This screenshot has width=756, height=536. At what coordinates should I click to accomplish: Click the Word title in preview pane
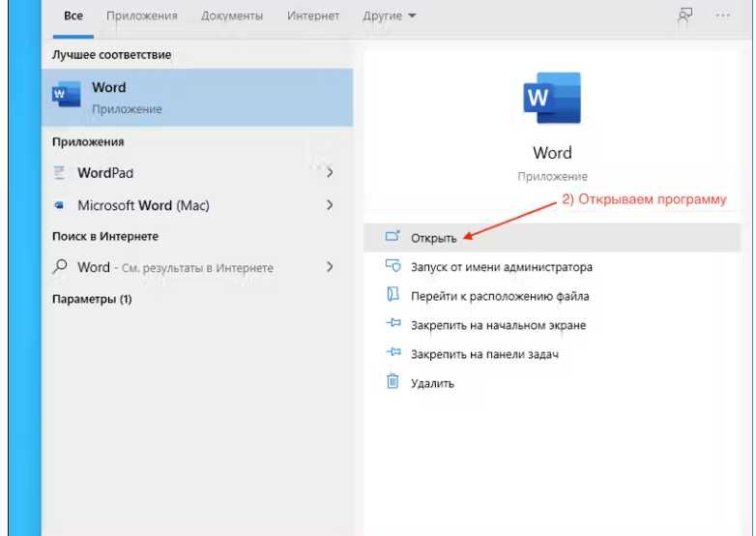(552, 153)
